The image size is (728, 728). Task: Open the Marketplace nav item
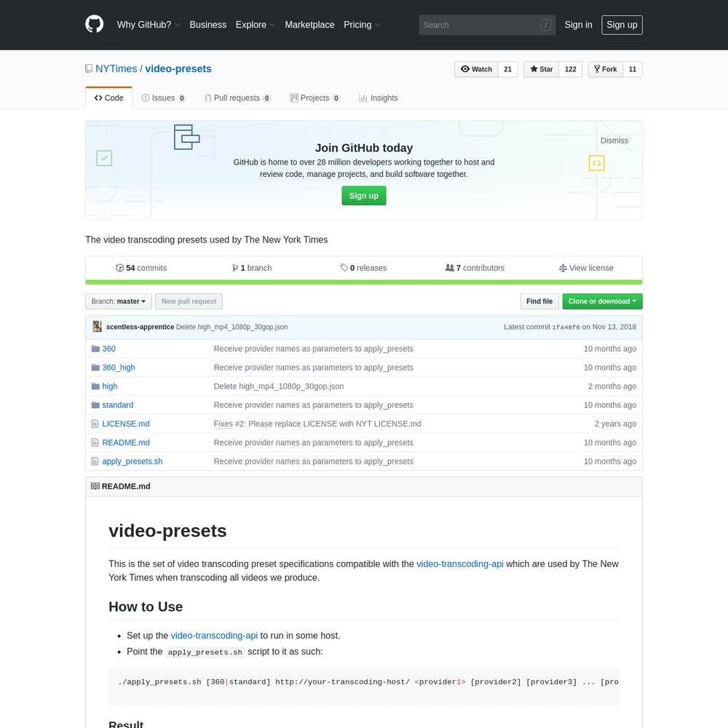tap(309, 25)
